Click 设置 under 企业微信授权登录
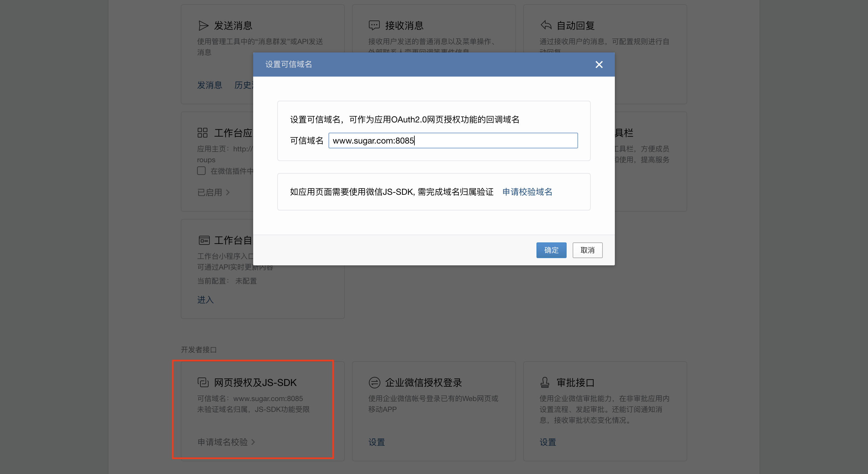The width and height of the screenshot is (868, 474). [x=376, y=442]
